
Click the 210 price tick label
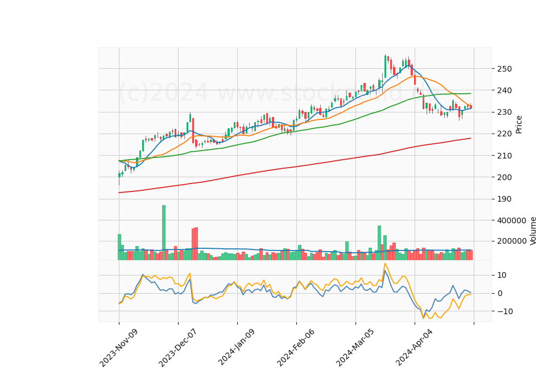pos(504,156)
